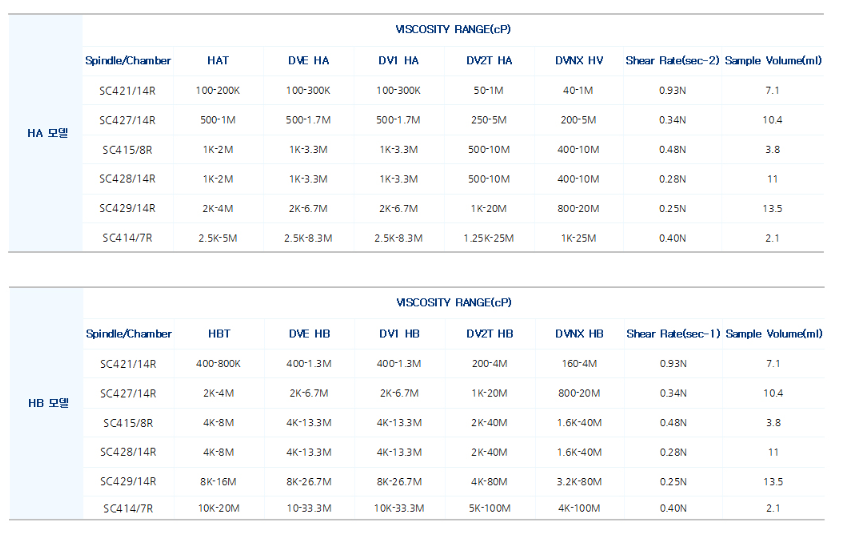This screenshot has width=843, height=536.
Task: Click the 3.2K-80M cell
Action: 579,482
